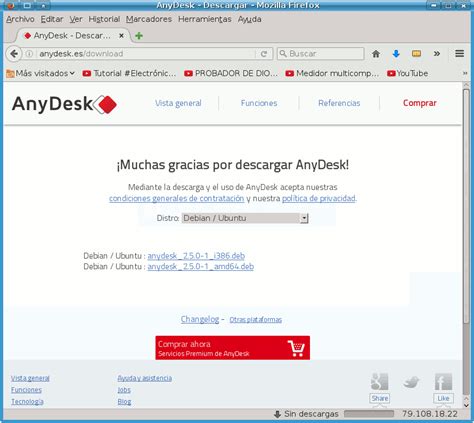The width and height of the screenshot is (474, 423).
Task: Show hidden bookmarks with the bookmarks toolbar chevron
Action: (465, 73)
